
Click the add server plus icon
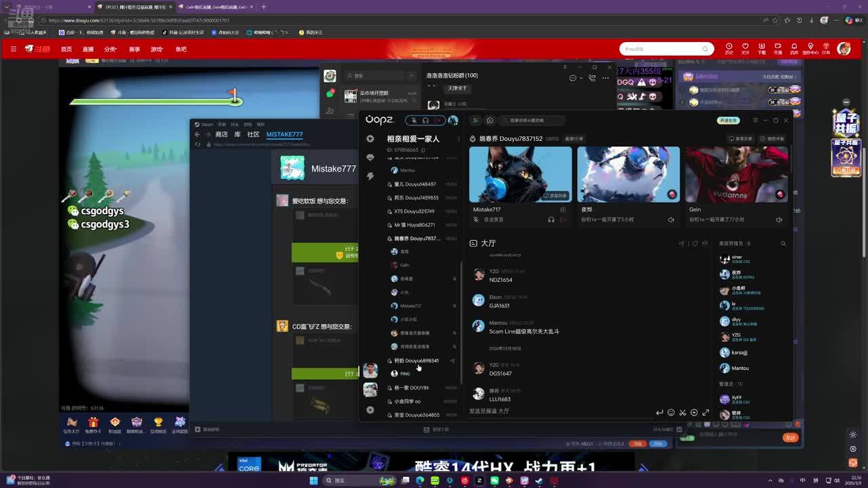(x=370, y=410)
